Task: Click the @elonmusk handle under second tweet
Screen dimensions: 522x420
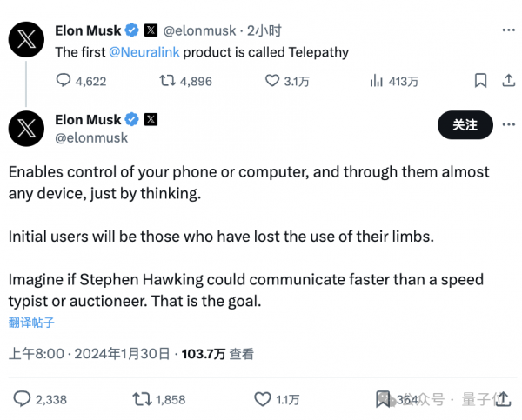Action: (91, 137)
